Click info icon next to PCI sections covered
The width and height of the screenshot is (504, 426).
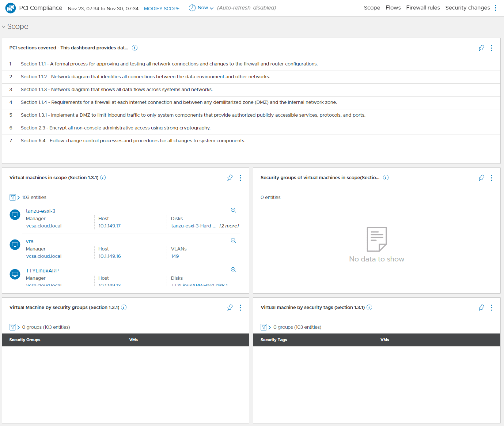click(x=134, y=48)
